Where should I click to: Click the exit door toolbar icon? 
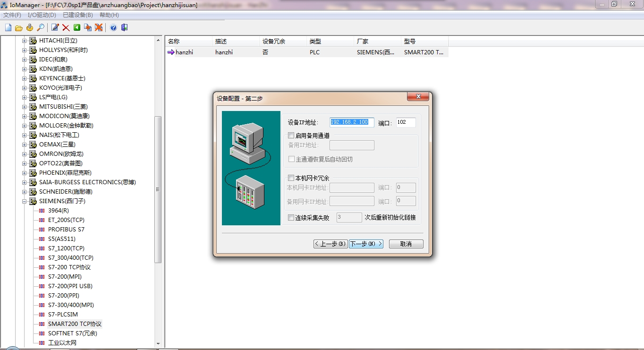click(124, 28)
